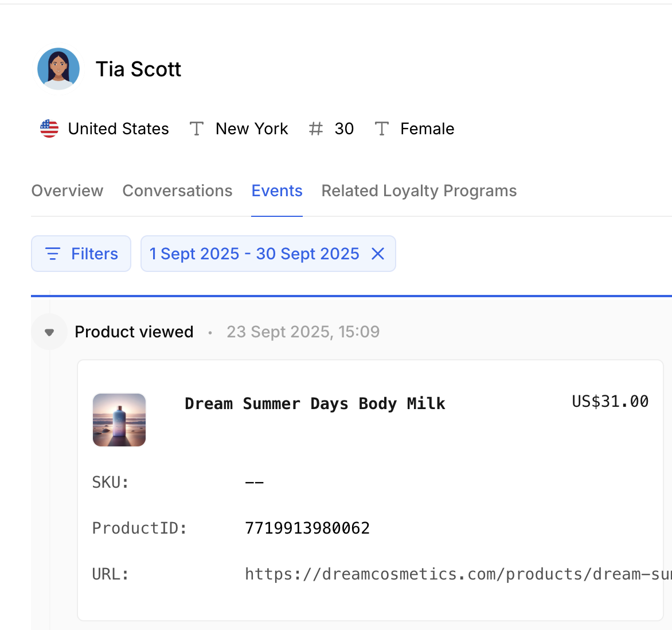672x630 pixels.
Task: Click the Tia Scott name heading
Action: click(x=138, y=69)
